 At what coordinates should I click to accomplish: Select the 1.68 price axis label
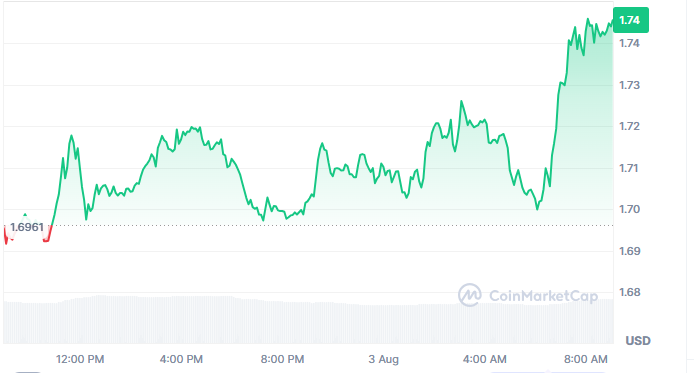coord(629,292)
